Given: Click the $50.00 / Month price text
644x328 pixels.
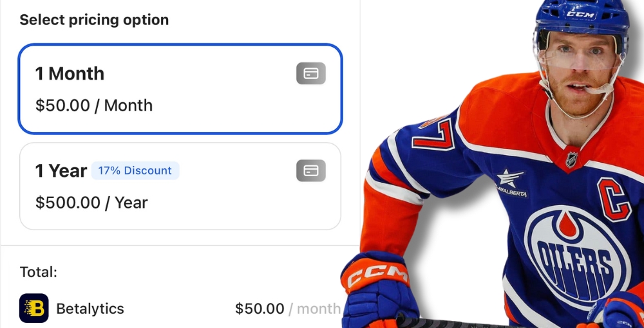Looking at the screenshot, I should pyautogui.click(x=94, y=105).
